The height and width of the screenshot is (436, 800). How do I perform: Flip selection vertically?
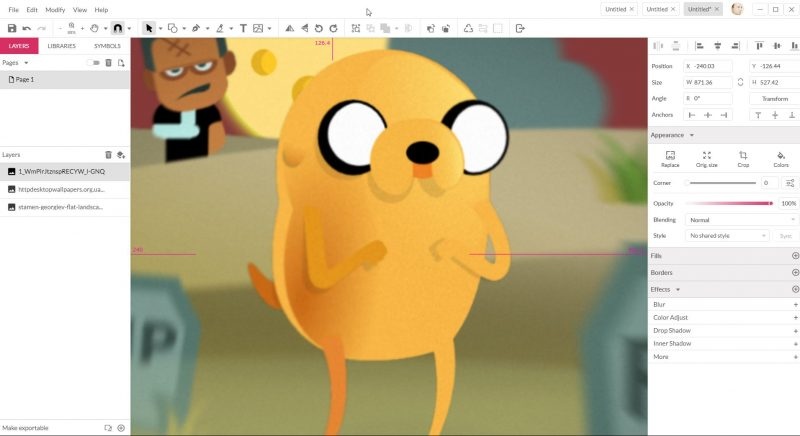[x=305, y=29]
